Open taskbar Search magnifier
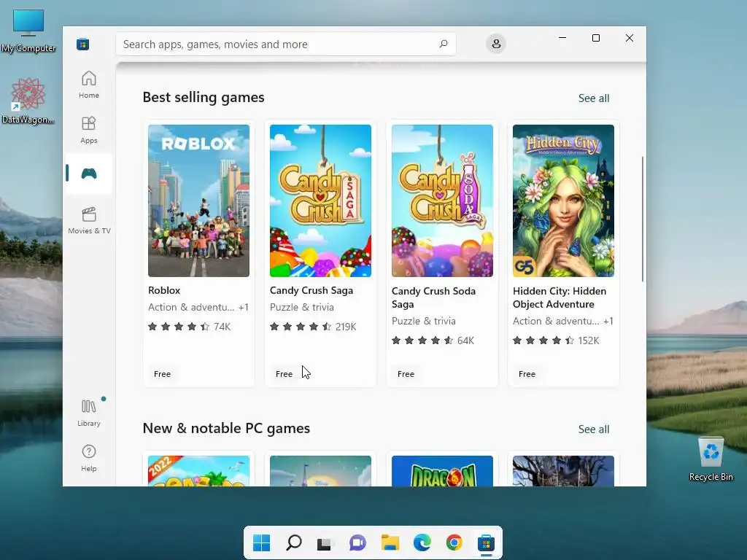Viewport: 747px width, 560px height. click(x=293, y=542)
